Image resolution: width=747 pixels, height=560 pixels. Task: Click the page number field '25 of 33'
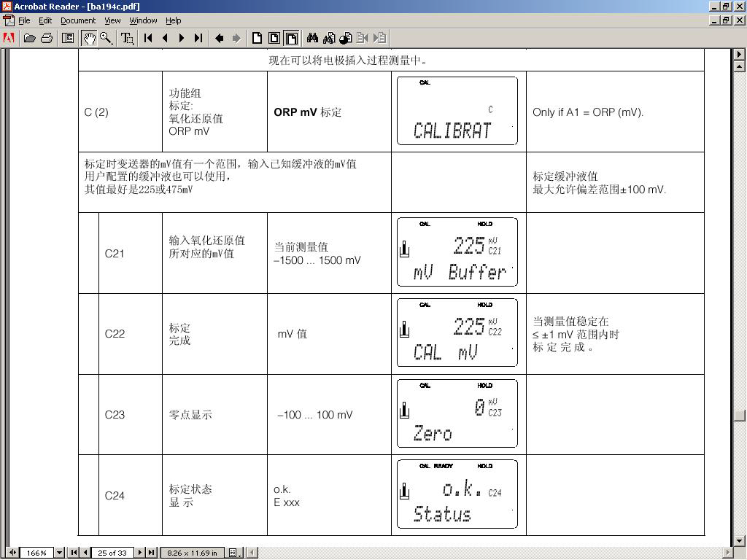click(112, 553)
